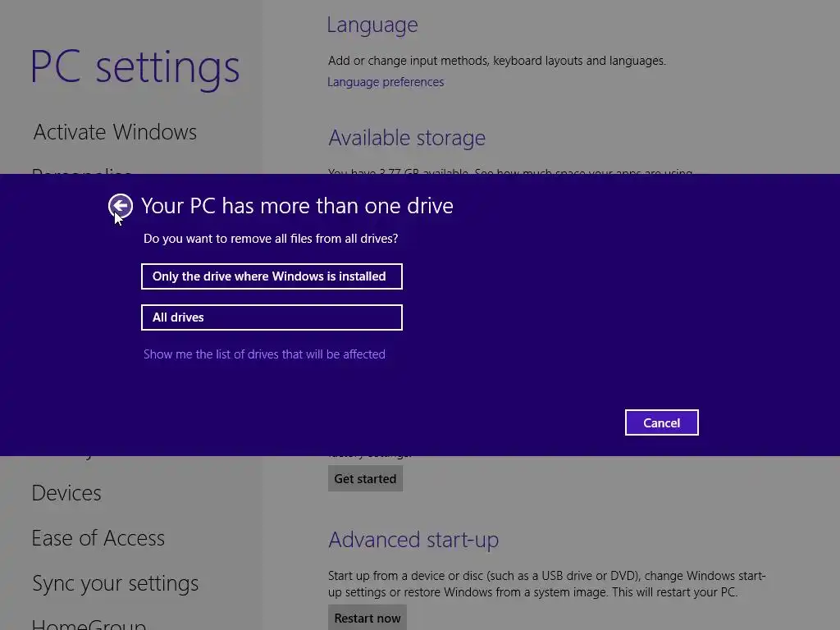Click the 'Do you want to remove all files' question
Screen dimensions: 840x630
click(x=271, y=239)
